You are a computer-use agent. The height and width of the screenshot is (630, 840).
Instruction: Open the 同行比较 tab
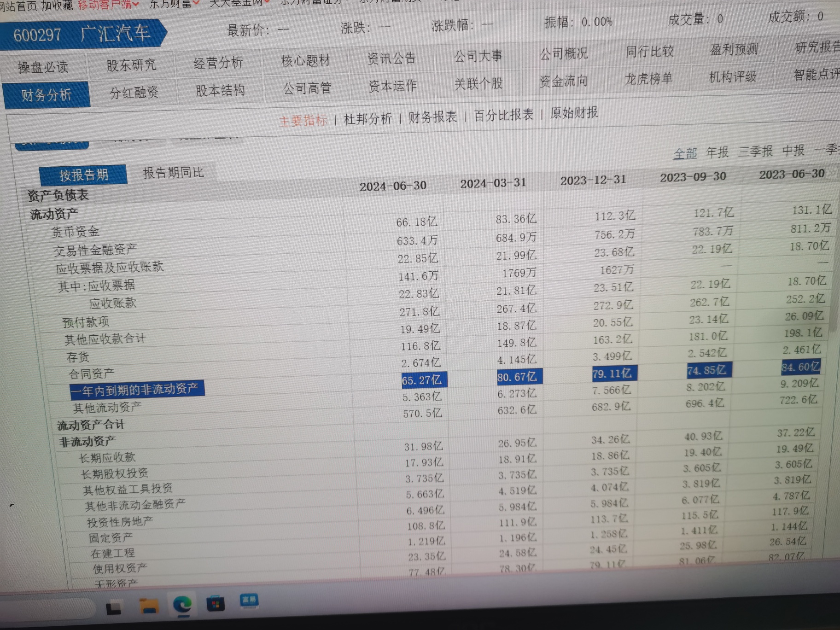649,52
